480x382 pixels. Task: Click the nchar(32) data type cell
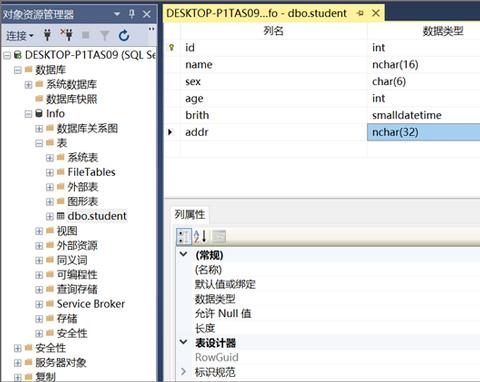pos(423,132)
